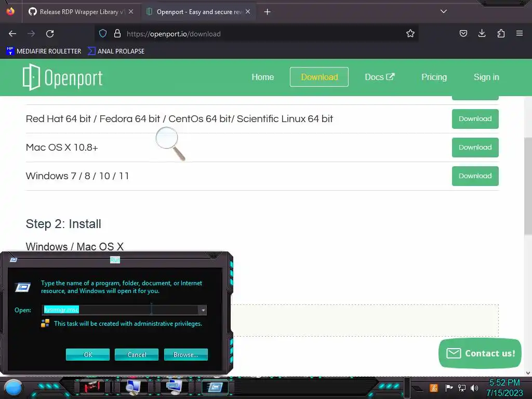
Task: Open the Java tray icon
Action: click(x=434, y=388)
